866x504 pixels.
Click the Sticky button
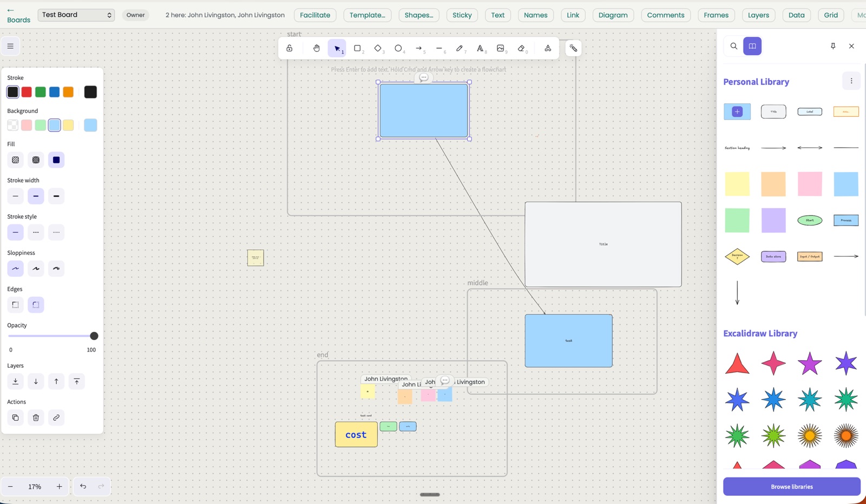(x=462, y=15)
